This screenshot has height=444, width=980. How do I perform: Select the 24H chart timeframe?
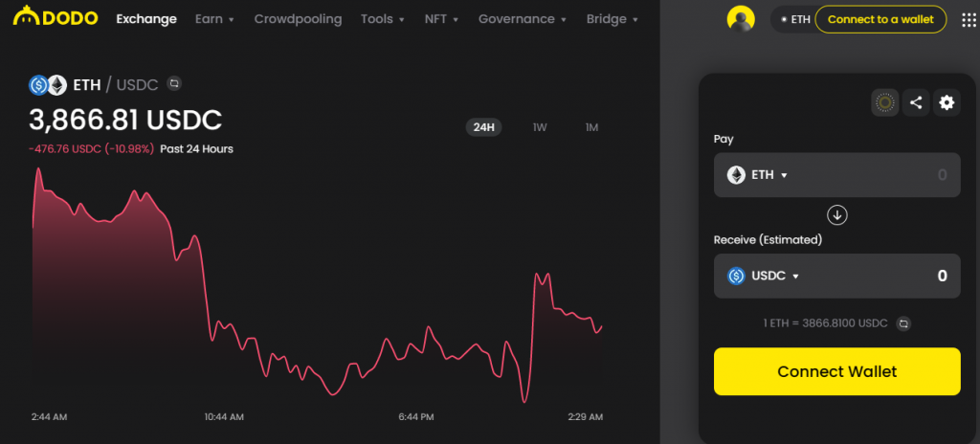tap(484, 127)
